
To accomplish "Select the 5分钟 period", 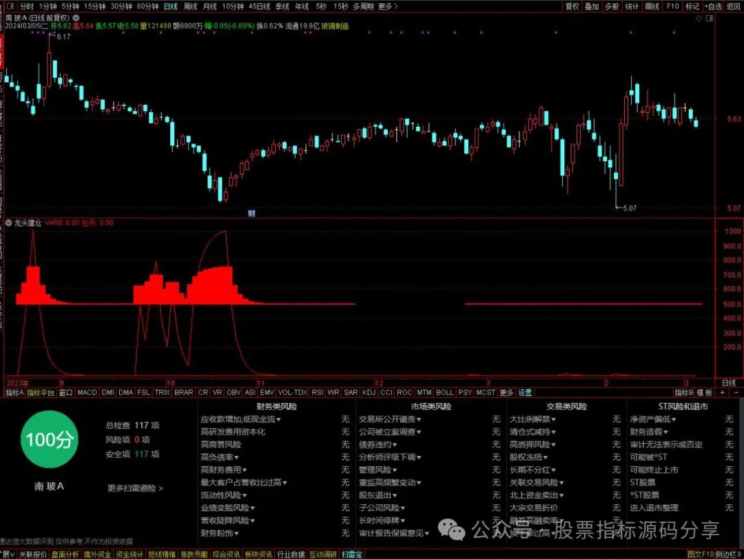I will [x=70, y=6].
